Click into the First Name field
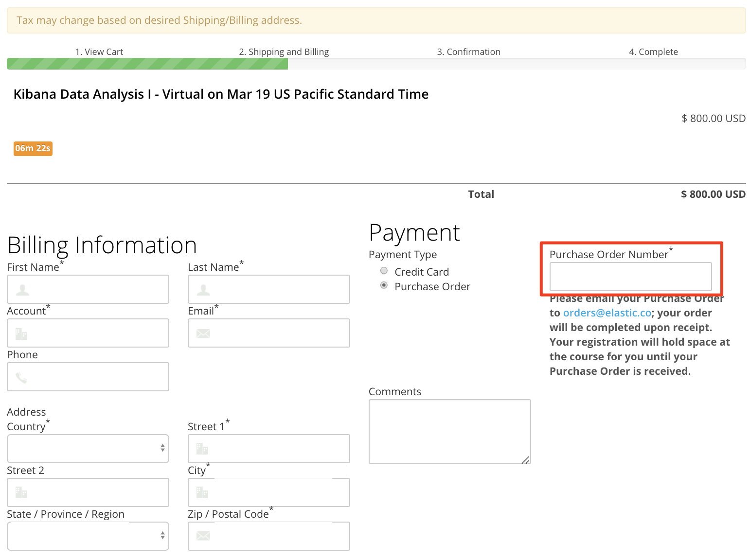Screen dimensions: 750x560 pos(88,289)
